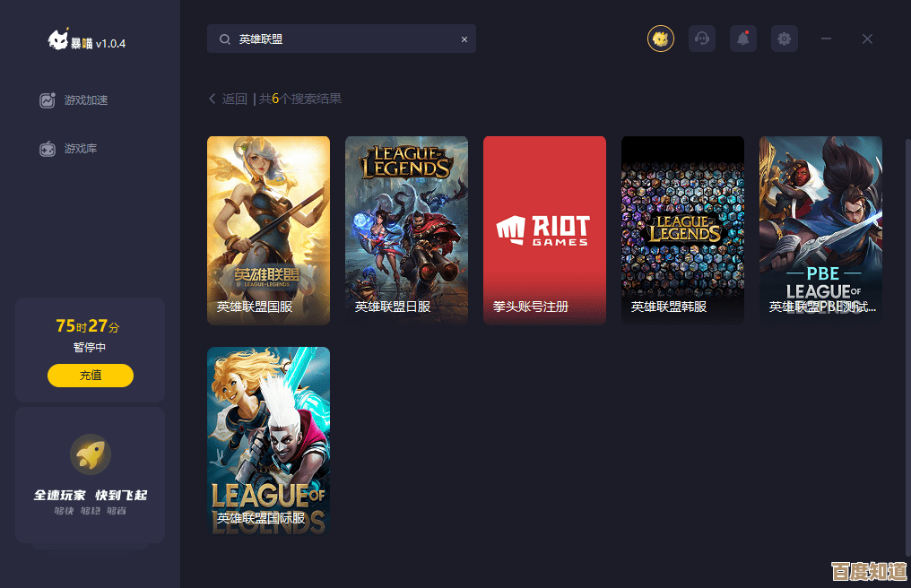
Task: Select the 英雄联盟国际服 game card
Action: tap(268, 441)
